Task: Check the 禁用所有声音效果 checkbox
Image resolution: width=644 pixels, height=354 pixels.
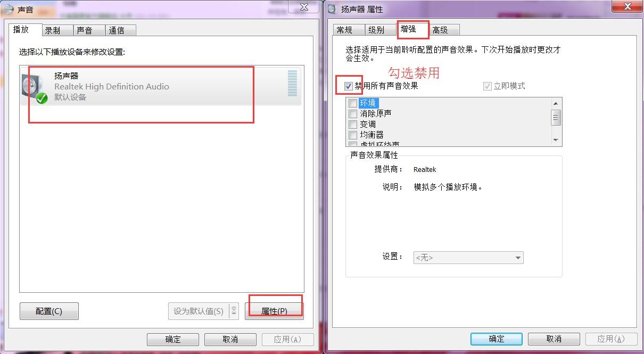Action: [x=349, y=86]
